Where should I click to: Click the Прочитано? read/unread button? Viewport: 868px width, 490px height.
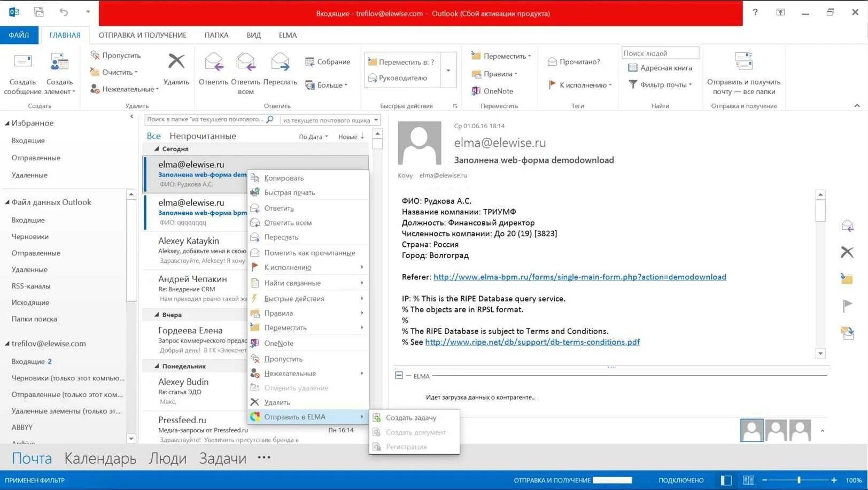coord(574,62)
